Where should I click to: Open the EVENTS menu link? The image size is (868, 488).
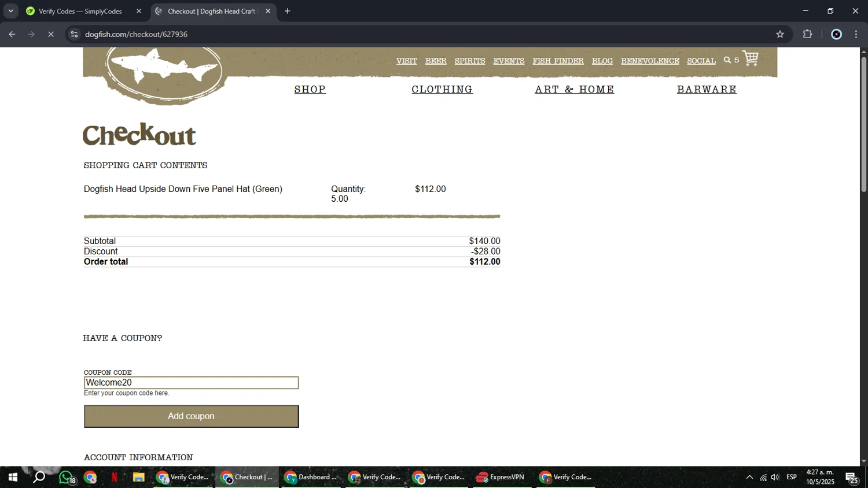pyautogui.click(x=509, y=61)
